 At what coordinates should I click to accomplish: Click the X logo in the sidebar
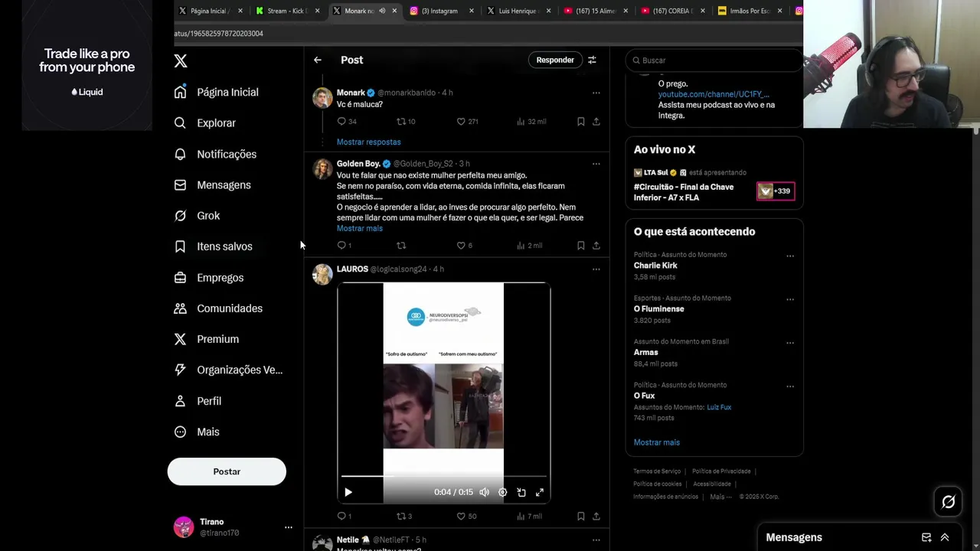[x=181, y=60]
